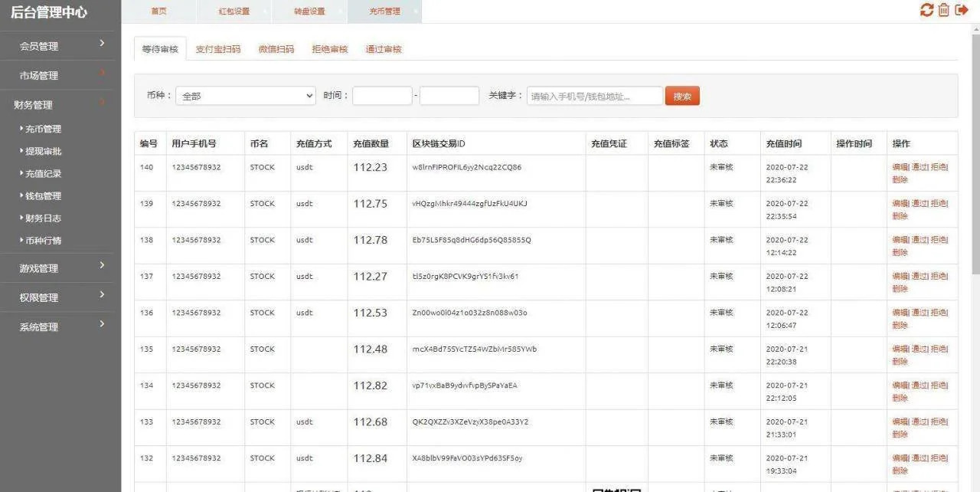Click the refresh icon in top-right corner

tap(926, 10)
